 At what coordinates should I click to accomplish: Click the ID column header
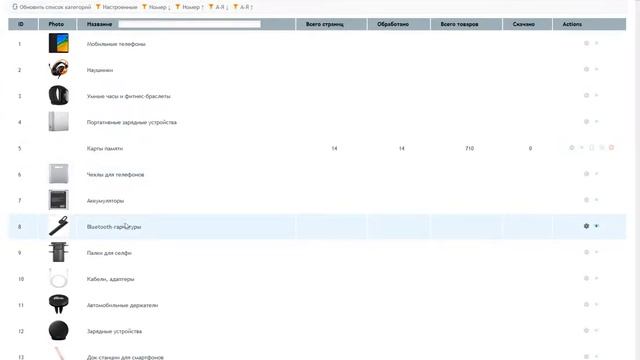click(x=23, y=24)
